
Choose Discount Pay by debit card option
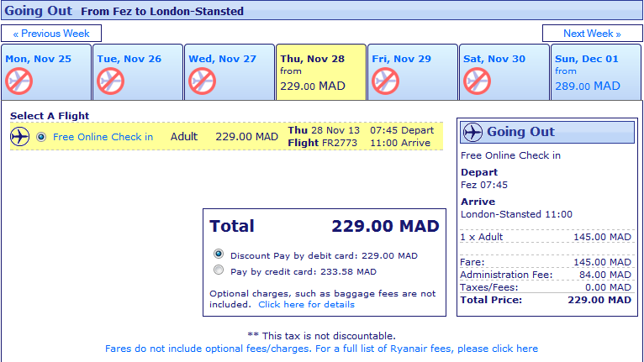coord(219,254)
